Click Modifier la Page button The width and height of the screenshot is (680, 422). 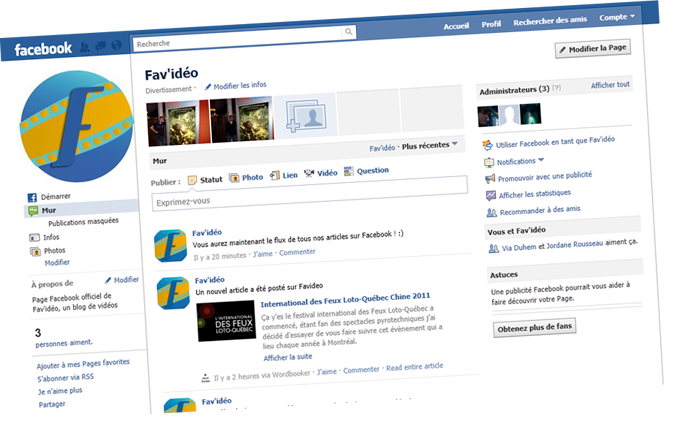point(593,49)
